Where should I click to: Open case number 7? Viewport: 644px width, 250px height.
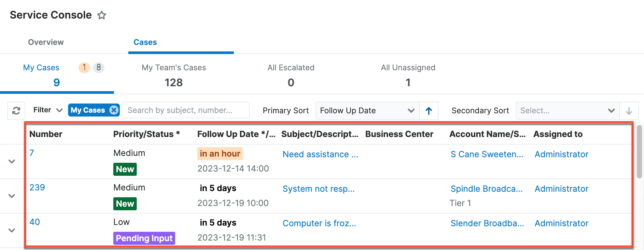pos(31,153)
